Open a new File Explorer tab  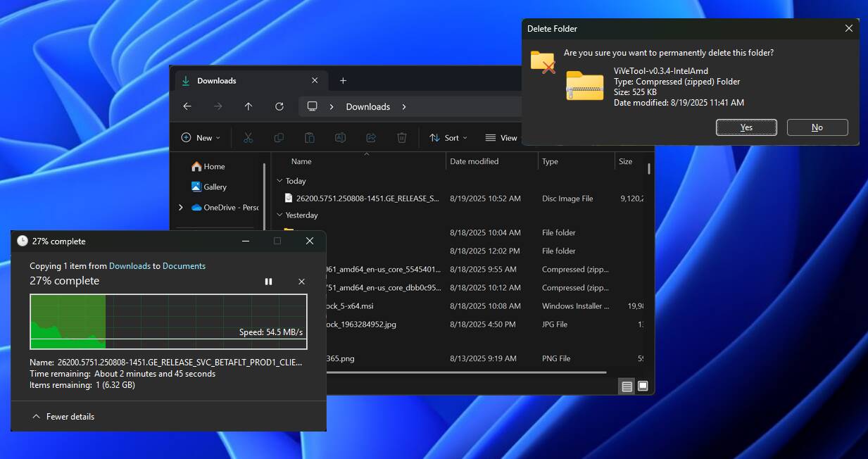pos(343,80)
